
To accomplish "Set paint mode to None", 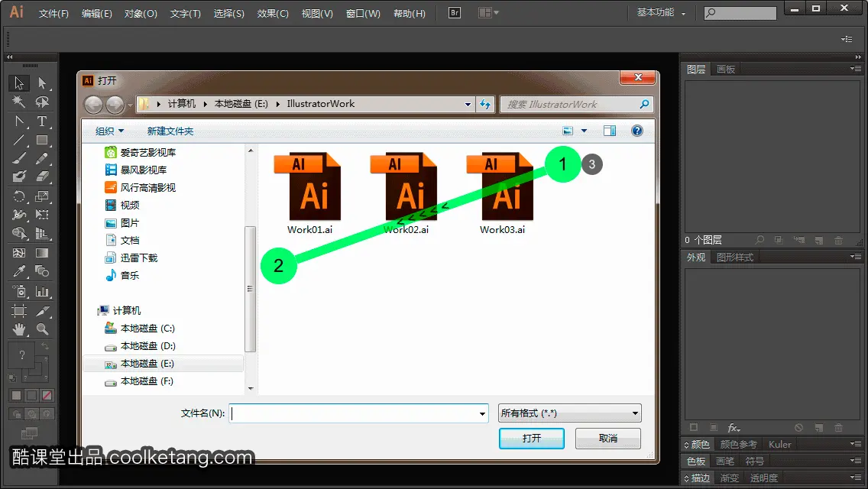I will (47, 396).
